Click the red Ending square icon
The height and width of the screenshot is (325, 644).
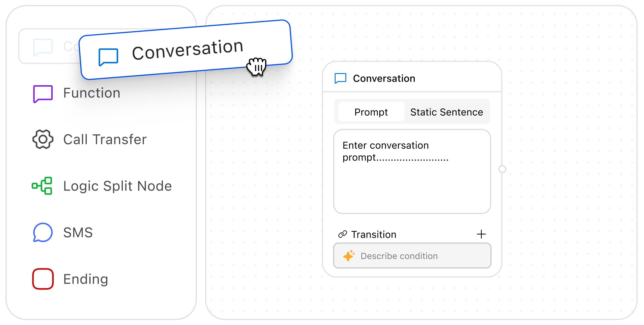point(43,279)
